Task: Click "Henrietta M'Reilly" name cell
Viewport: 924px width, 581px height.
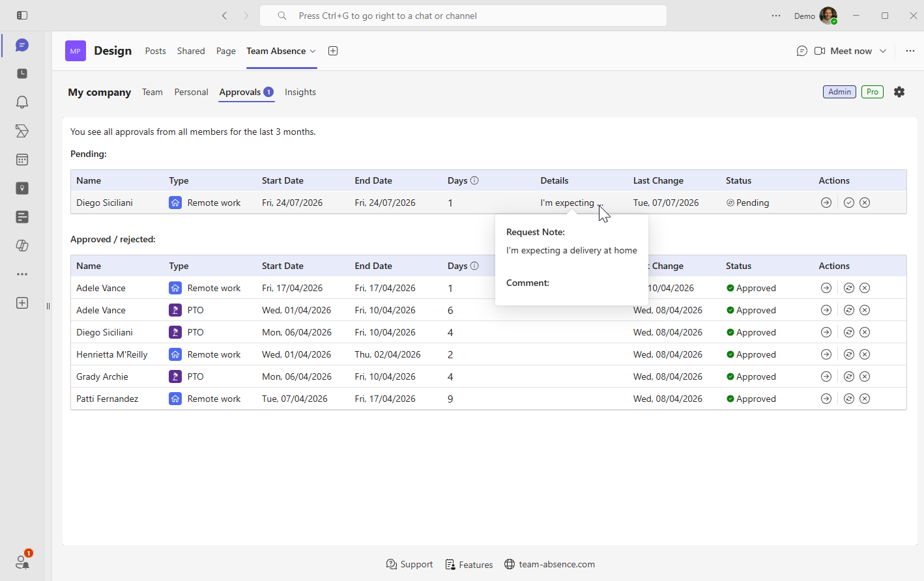Action: pyautogui.click(x=112, y=354)
